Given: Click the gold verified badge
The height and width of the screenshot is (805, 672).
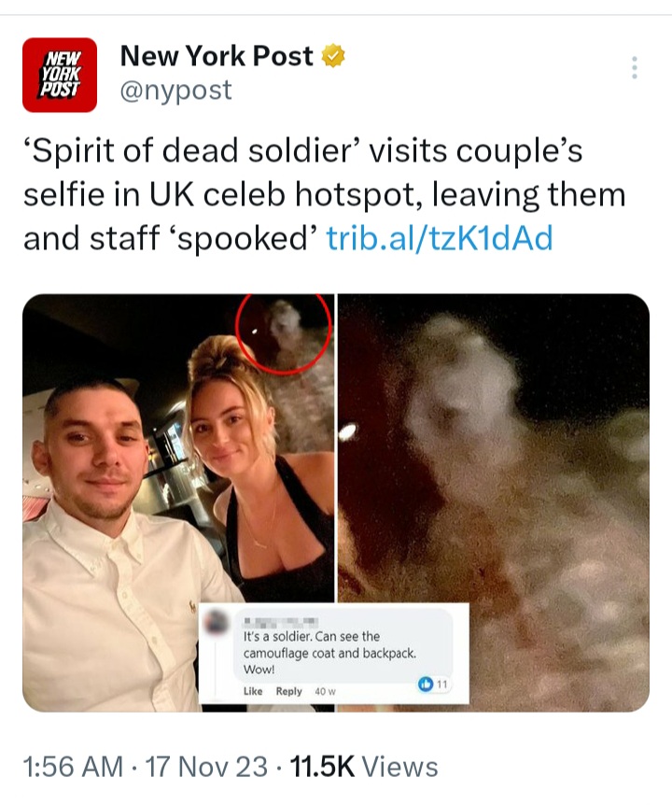Looking at the screenshot, I should click(333, 56).
